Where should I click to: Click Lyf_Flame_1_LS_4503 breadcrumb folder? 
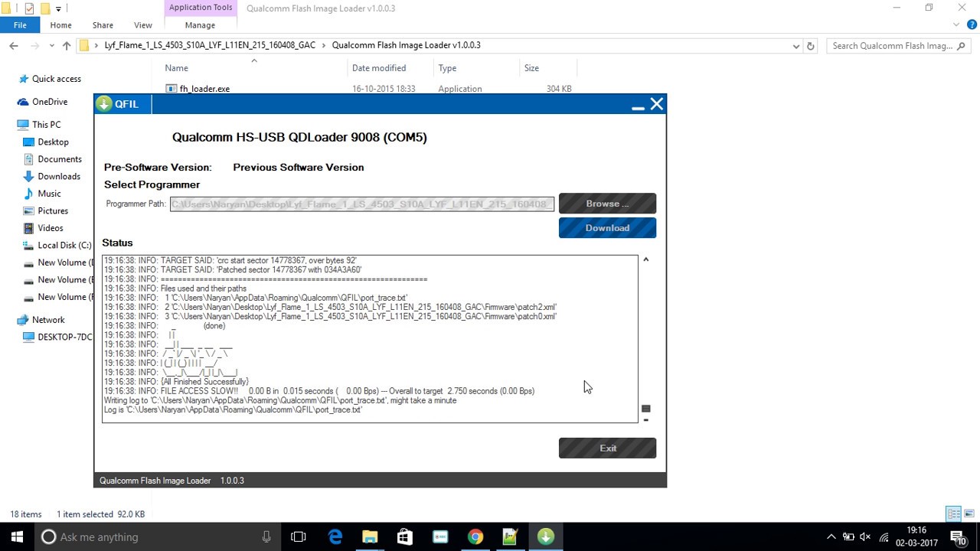[x=210, y=45]
